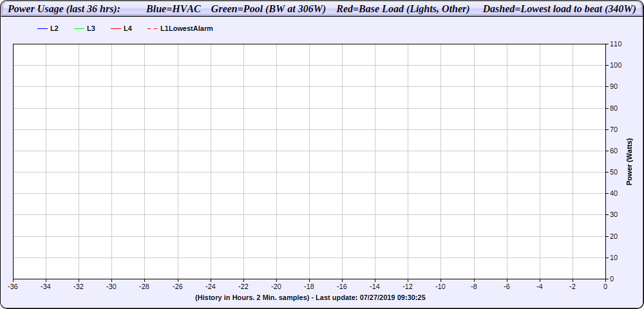Click the 'History in Hours' last update caption
Image resolution: width=644 pixels, height=309 pixels.
[x=310, y=297]
